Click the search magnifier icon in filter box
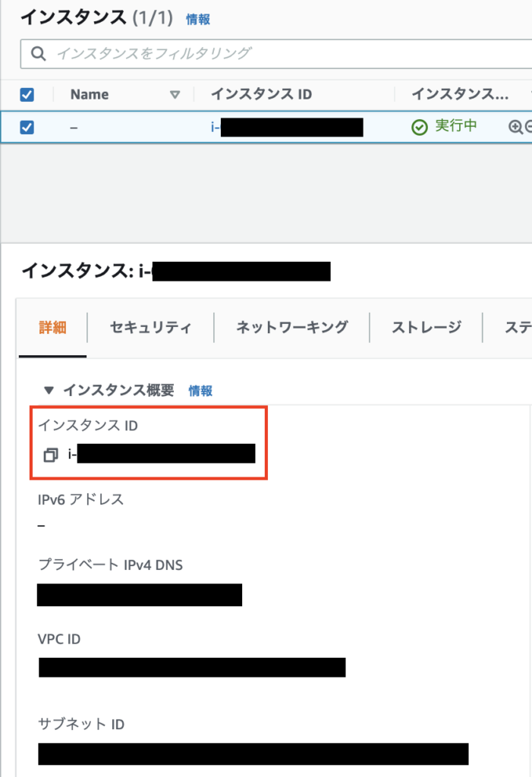Image resolution: width=532 pixels, height=777 pixels. (38, 54)
